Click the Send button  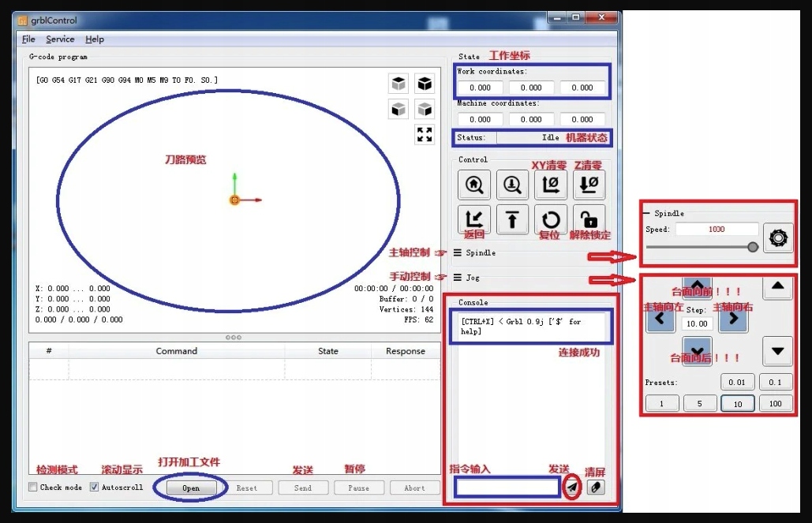pyautogui.click(x=303, y=488)
